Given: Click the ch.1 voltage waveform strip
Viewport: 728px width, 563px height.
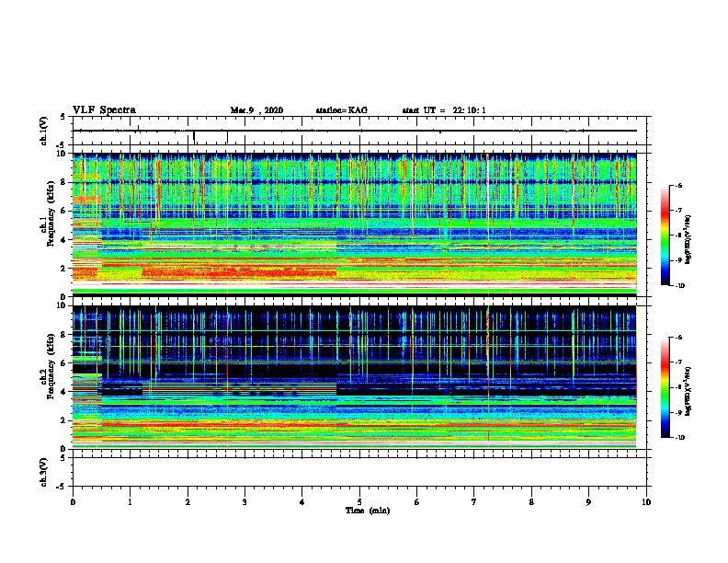Looking at the screenshot, I should point(359,131).
